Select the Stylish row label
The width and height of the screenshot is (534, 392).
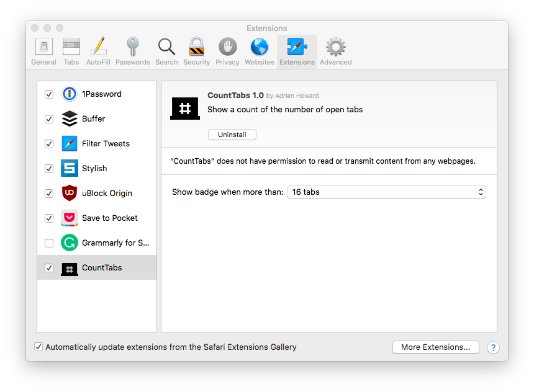click(x=94, y=169)
